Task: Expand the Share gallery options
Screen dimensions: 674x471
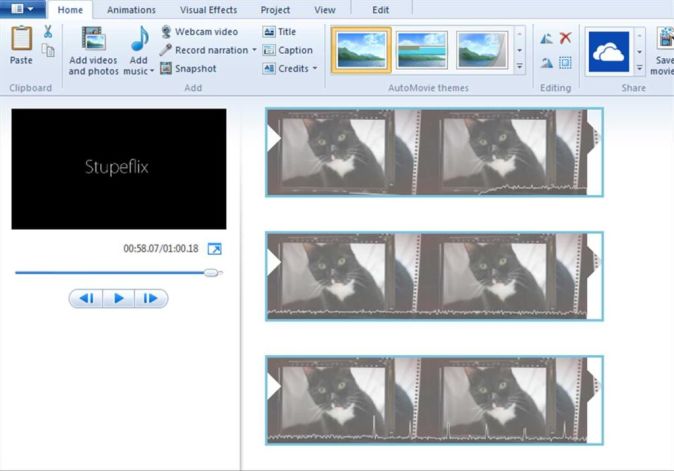Action: pos(640,68)
